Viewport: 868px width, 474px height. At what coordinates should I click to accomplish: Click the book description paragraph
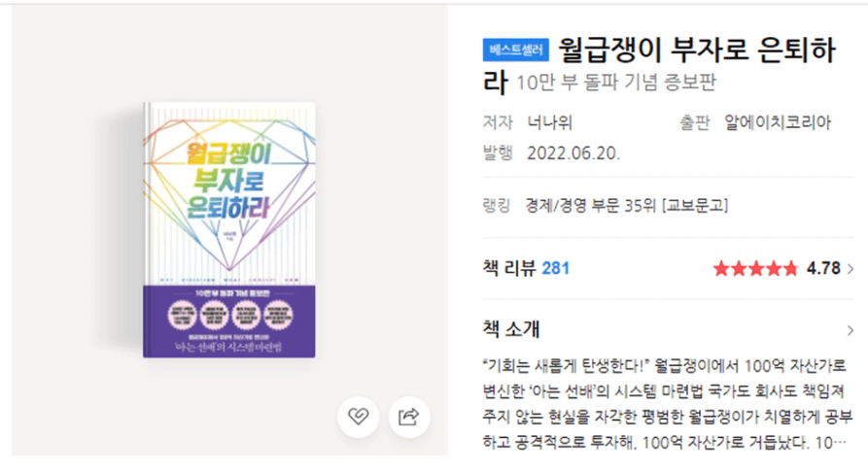tap(667, 404)
